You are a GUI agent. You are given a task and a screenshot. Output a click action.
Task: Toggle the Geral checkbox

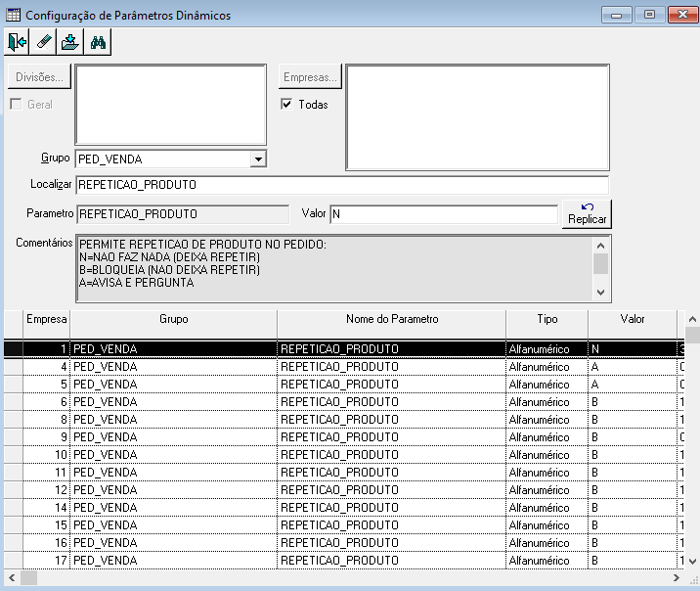(x=16, y=104)
